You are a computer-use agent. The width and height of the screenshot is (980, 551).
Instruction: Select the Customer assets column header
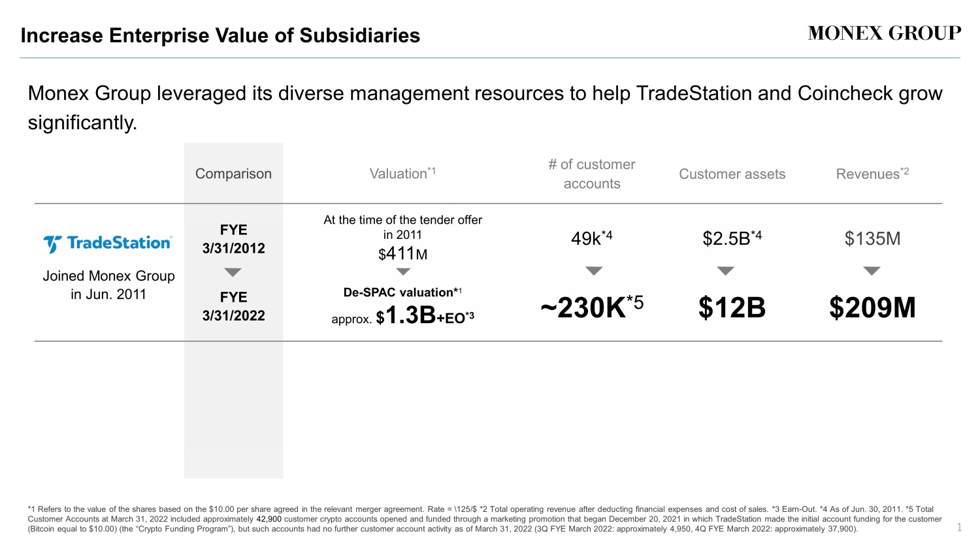[x=732, y=174]
